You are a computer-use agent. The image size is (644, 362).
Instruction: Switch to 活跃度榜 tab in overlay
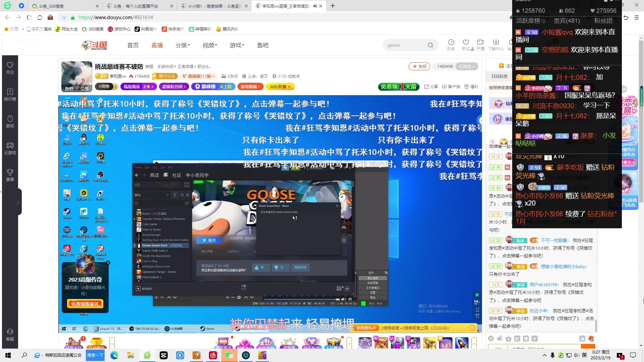click(530, 21)
